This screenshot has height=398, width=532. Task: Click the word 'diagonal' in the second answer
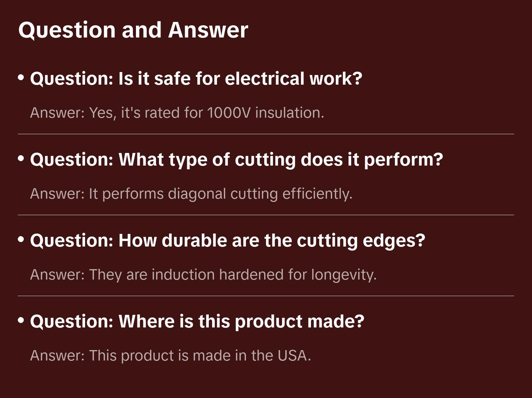(x=197, y=194)
